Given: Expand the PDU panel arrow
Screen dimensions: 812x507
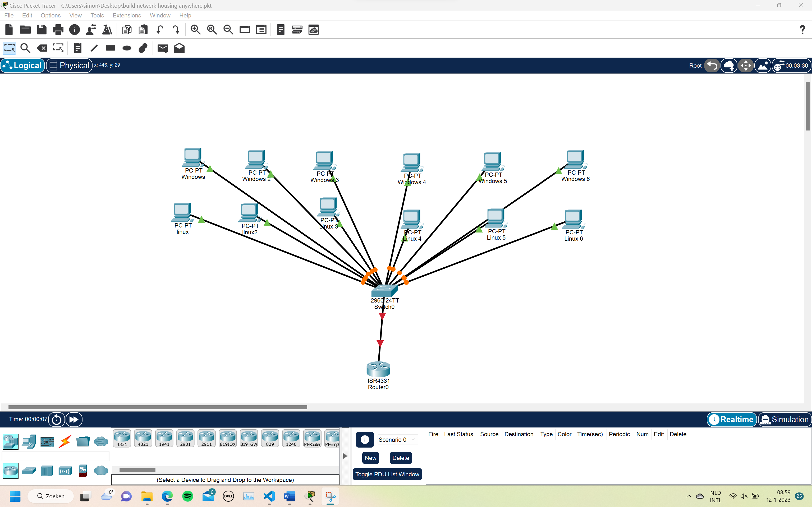Looking at the screenshot, I should pyautogui.click(x=345, y=456).
